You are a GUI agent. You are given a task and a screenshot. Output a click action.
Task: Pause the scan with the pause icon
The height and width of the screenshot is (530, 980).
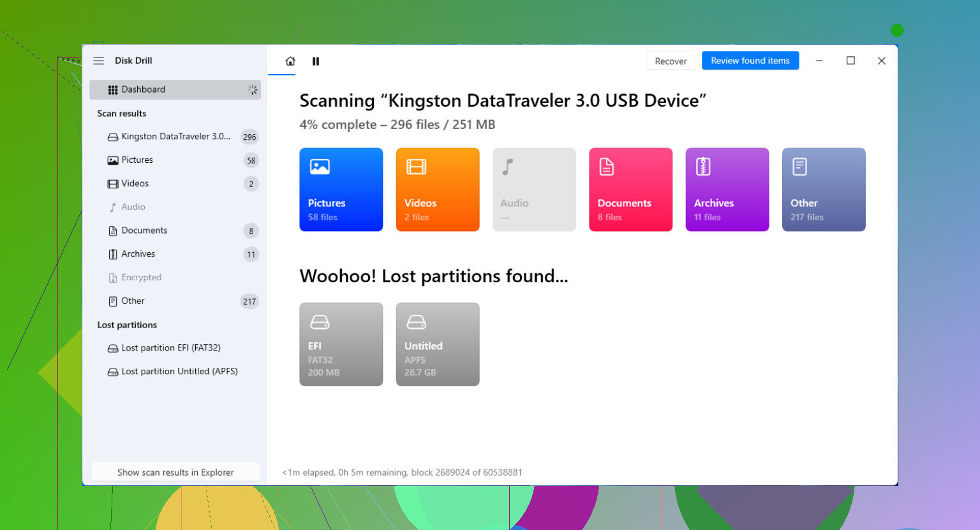pos(316,61)
